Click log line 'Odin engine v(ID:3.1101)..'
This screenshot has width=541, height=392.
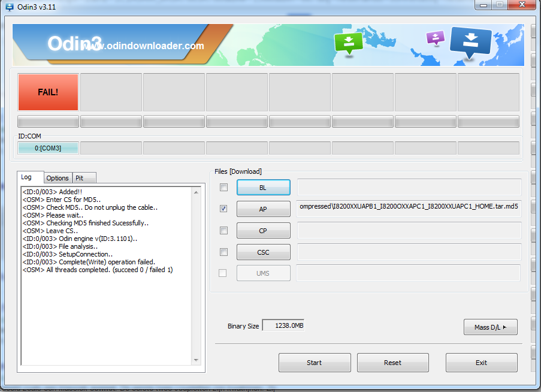tap(80, 239)
